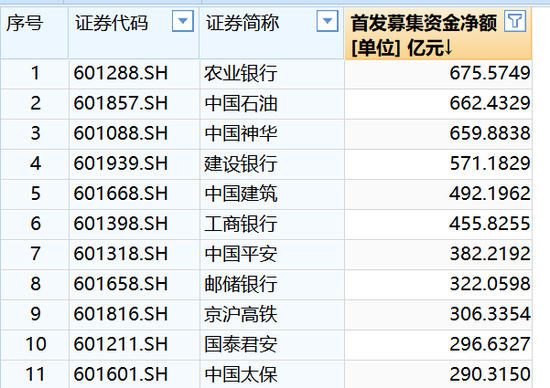Select value 382.2192

point(490,254)
